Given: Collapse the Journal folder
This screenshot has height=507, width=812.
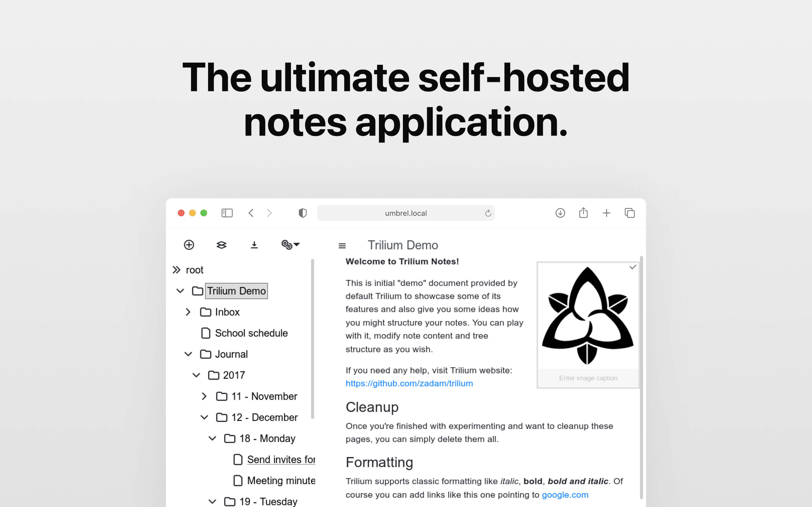Looking at the screenshot, I should 188,354.
